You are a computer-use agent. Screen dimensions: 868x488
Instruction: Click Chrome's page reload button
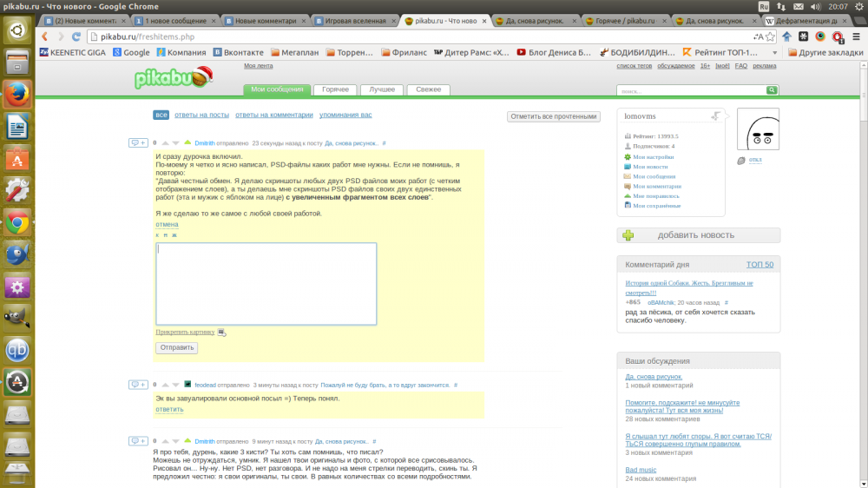coord(76,36)
